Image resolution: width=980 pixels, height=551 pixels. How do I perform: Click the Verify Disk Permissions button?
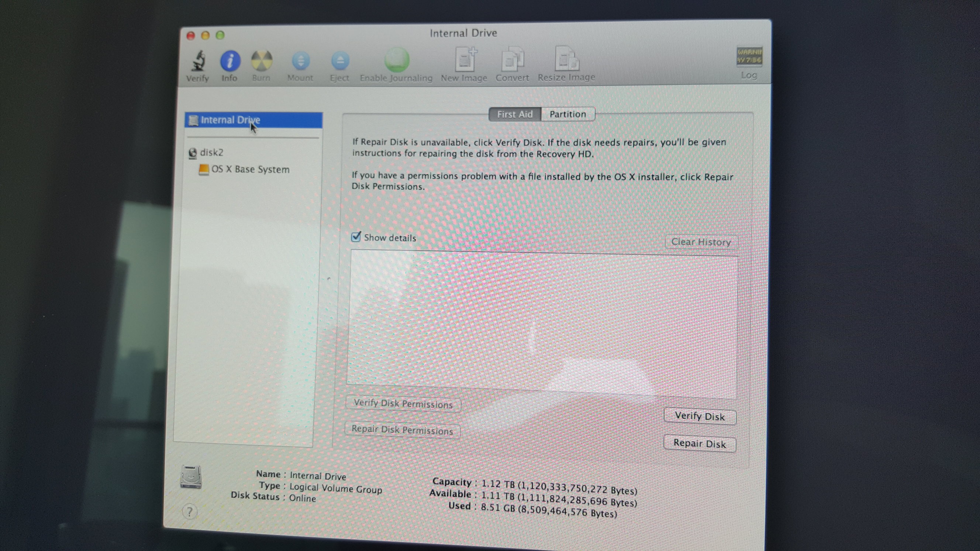coord(403,403)
